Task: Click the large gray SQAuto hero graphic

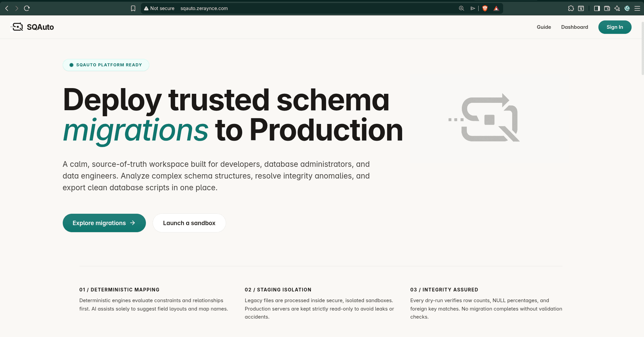Action: 484,118
